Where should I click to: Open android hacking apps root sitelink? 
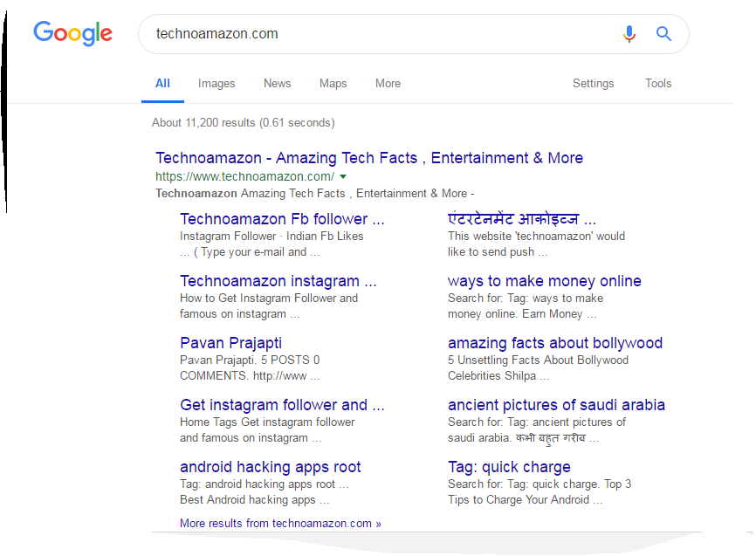(271, 467)
